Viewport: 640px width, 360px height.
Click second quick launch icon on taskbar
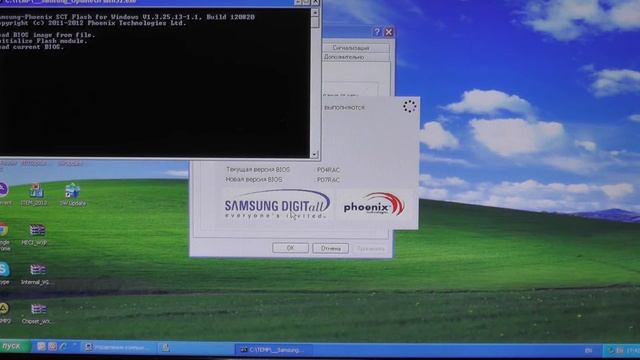52,347
